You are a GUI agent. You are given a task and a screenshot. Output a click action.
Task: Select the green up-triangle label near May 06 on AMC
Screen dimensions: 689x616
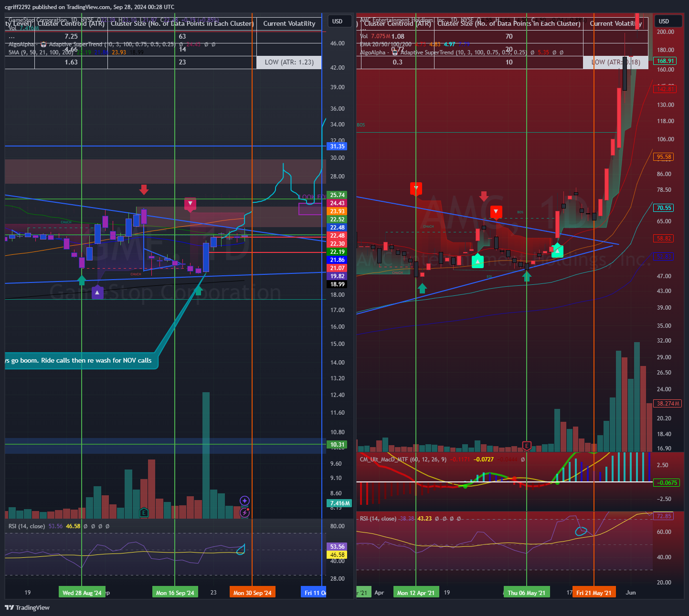coord(477,261)
